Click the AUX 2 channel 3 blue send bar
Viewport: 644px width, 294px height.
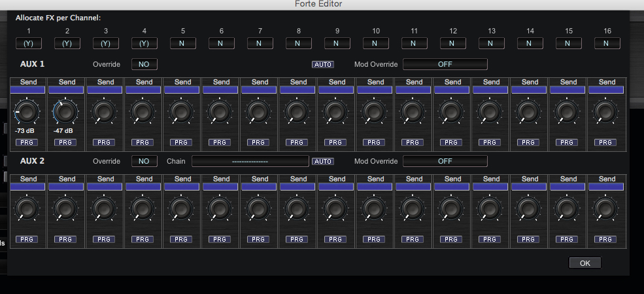click(x=105, y=187)
